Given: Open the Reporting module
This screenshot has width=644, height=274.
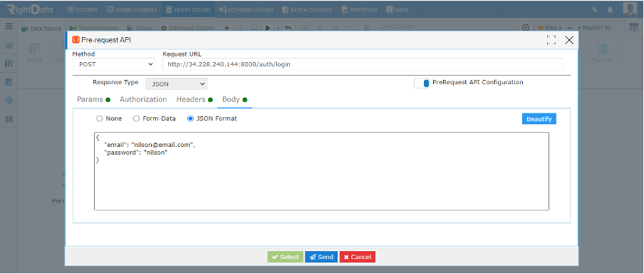Looking at the screenshot, I should pos(359,10).
